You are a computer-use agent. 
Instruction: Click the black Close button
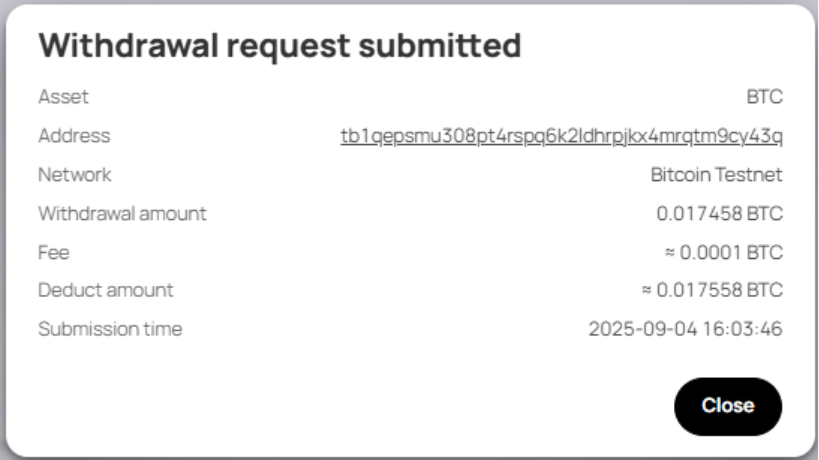[727, 405]
